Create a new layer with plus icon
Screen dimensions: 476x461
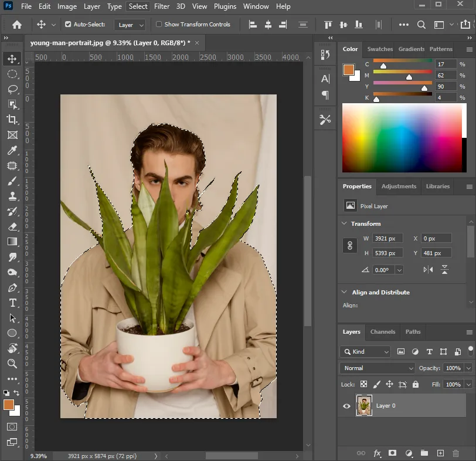[x=440, y=453]
